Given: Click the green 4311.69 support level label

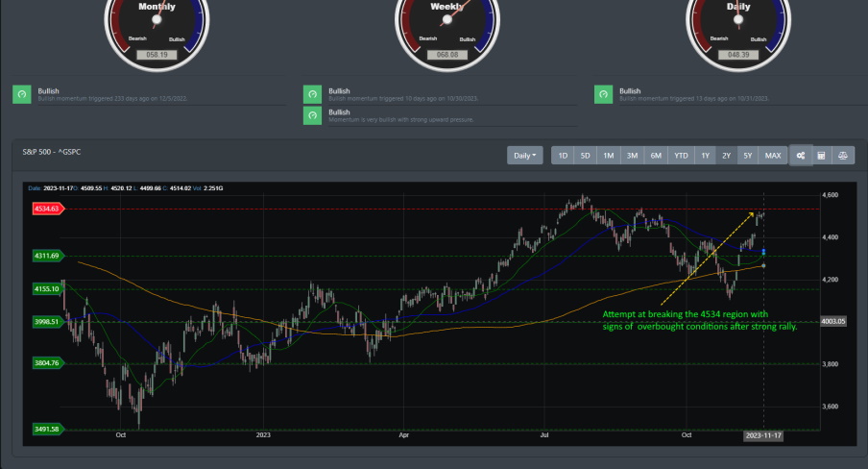Looking at the screenshot, I should 46,256.
